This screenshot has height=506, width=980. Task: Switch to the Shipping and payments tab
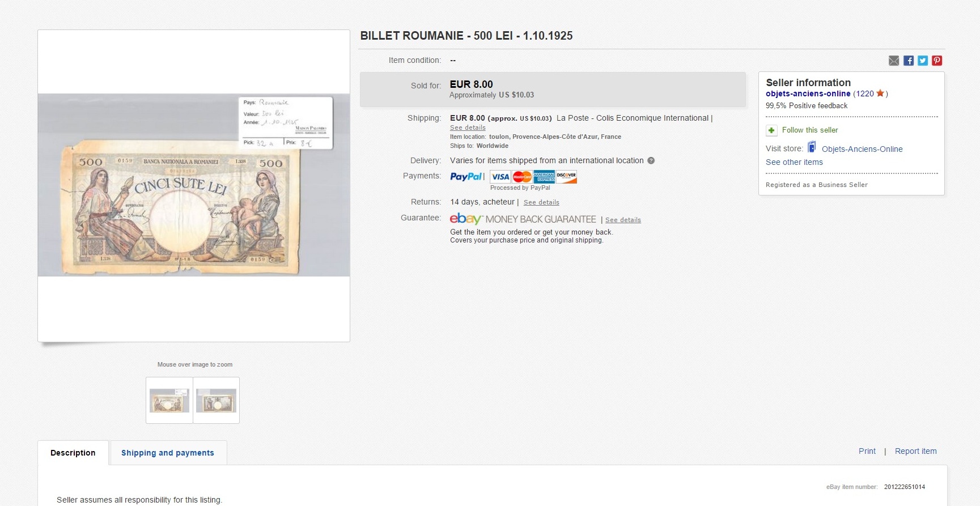coord(168,453)
